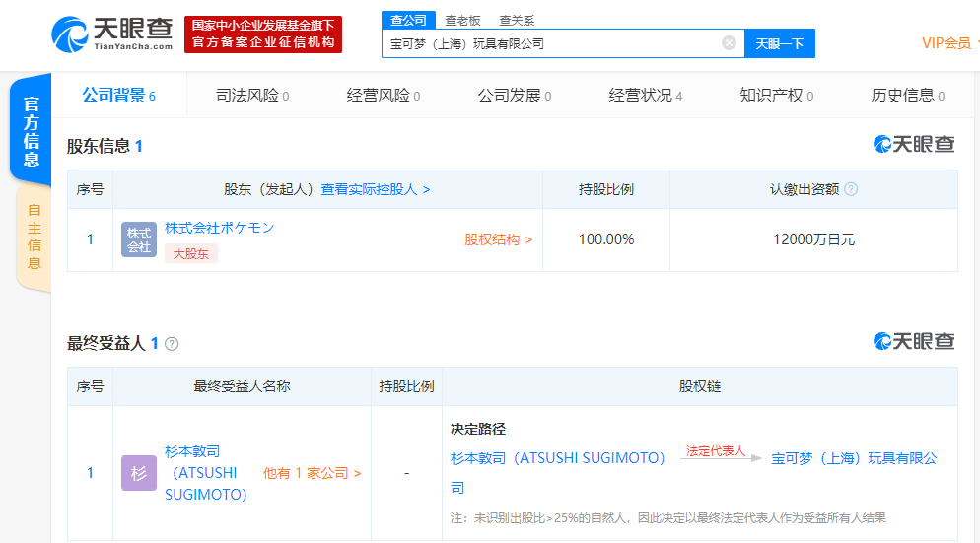Open the 司法风险 tab
This screenshot has width=980, height=543.
click(x=252, y=95)
